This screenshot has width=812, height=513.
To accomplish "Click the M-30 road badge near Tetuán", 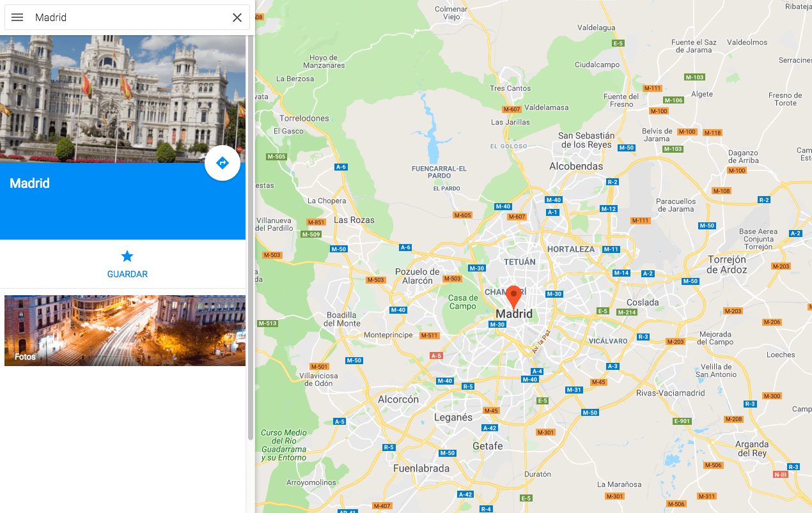I will pyautogui.click(x=476, y=268).
